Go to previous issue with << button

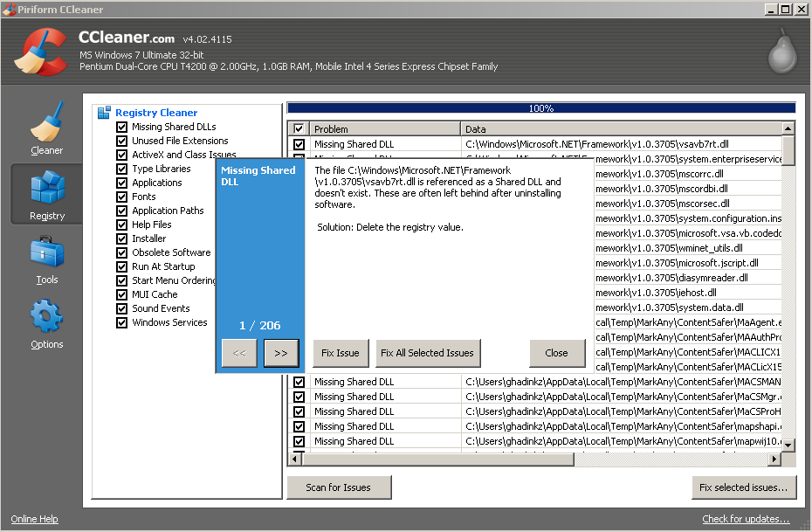tap(239, 353)
